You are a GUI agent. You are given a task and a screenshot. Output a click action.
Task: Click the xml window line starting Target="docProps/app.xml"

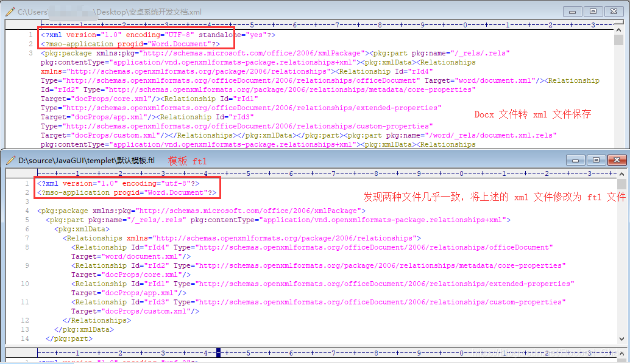coord(147,117)
